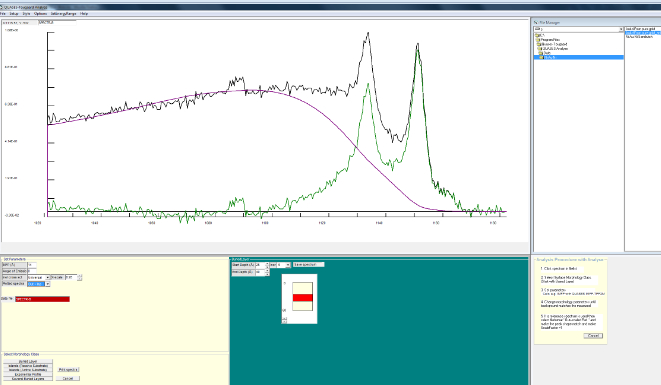Click the End Depth value field
This screenshot has width=661, height=385.
260,272
